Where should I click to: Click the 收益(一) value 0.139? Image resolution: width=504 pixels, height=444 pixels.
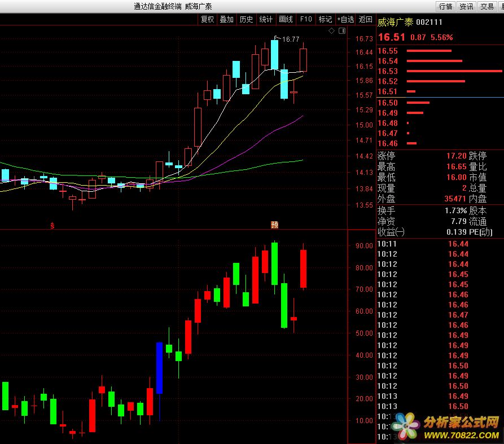click(457, 232)
